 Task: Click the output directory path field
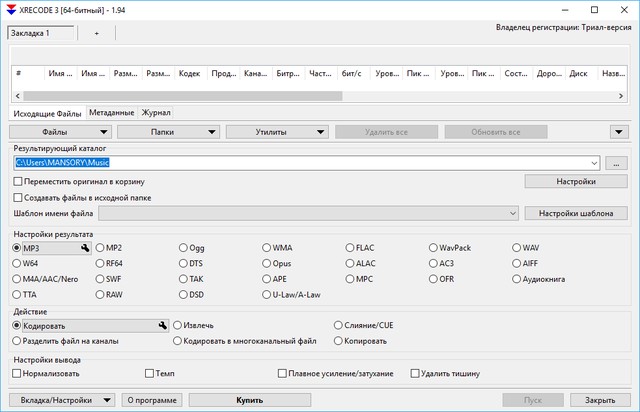tap(300, 162)
